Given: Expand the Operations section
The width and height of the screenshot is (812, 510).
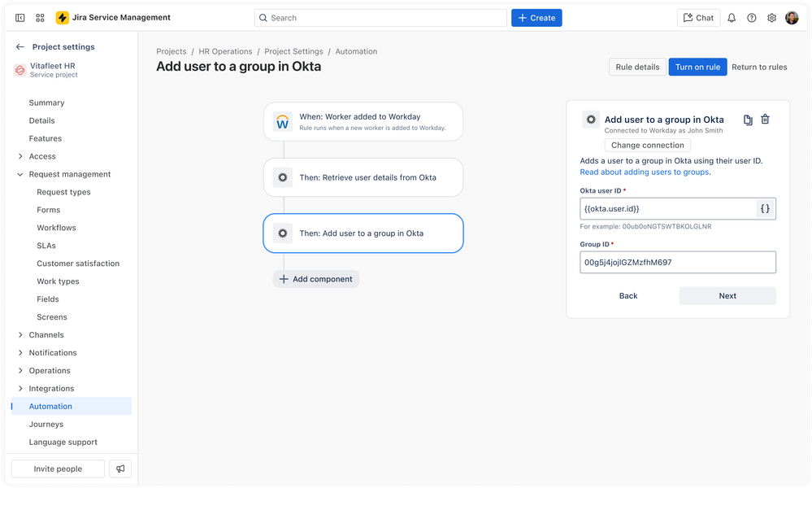Looking at the screenshot, I should point(20,371).
